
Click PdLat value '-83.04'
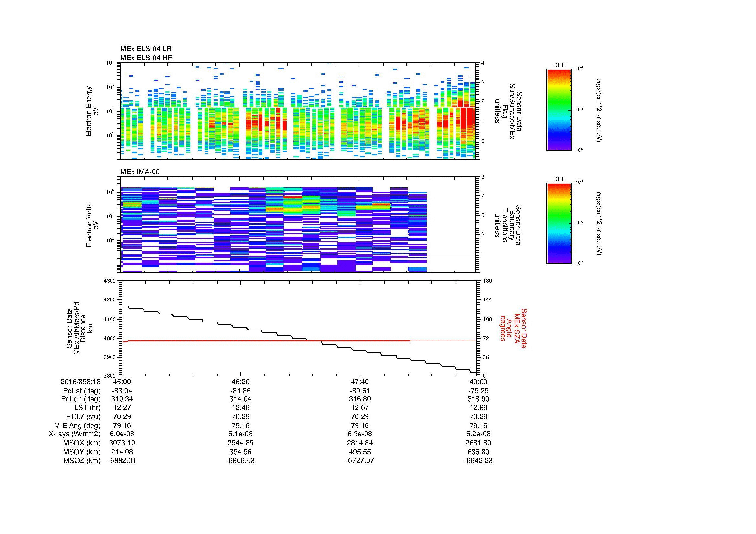tap(122, 391)
